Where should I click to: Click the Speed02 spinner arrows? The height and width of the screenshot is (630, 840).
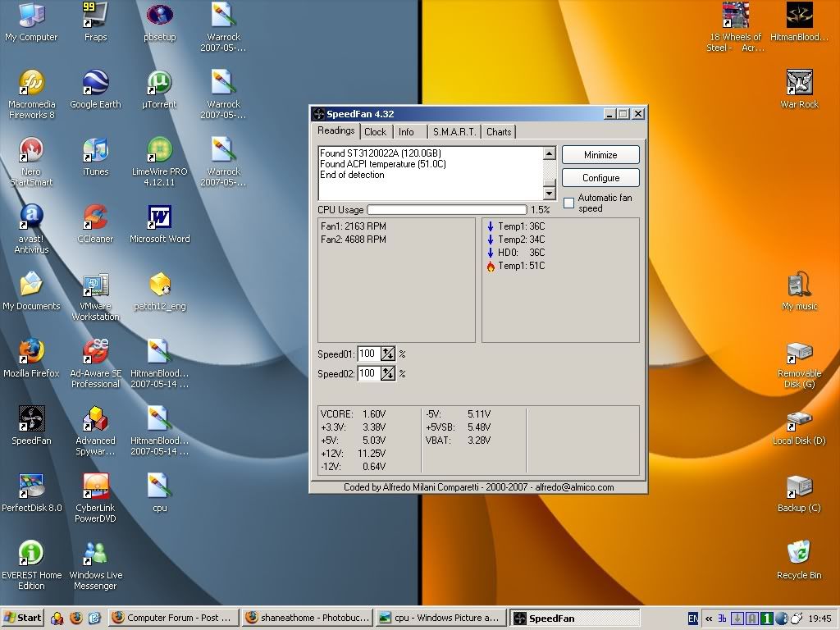coord(387,374)
